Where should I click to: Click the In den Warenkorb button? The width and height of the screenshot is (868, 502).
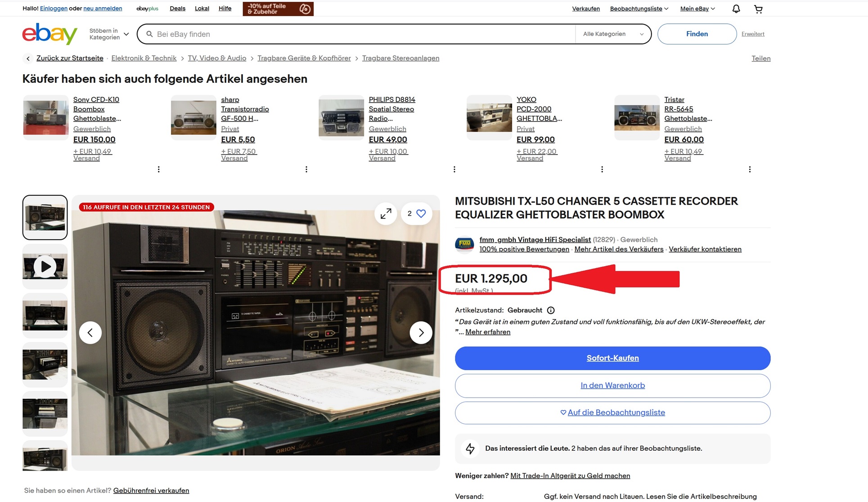pyautogui.click(x=612, y=385)
